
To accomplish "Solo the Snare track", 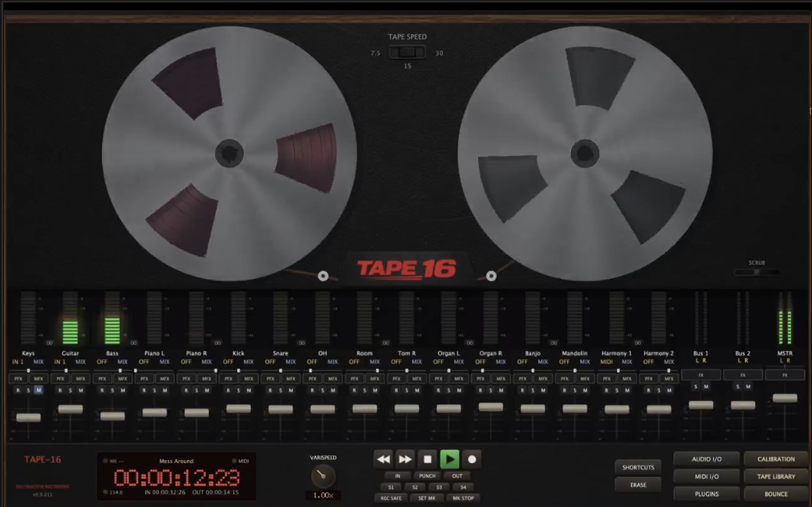I will click(281, 389).
